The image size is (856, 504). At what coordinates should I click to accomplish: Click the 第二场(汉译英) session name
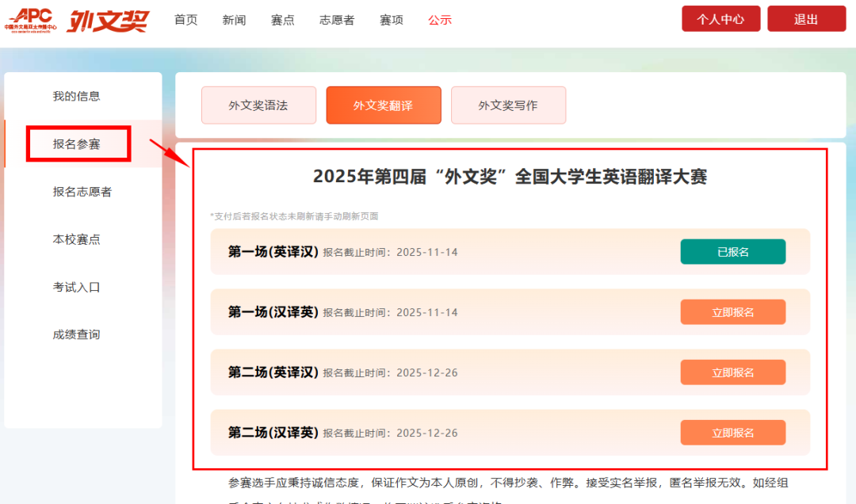[x=273, y=433]
